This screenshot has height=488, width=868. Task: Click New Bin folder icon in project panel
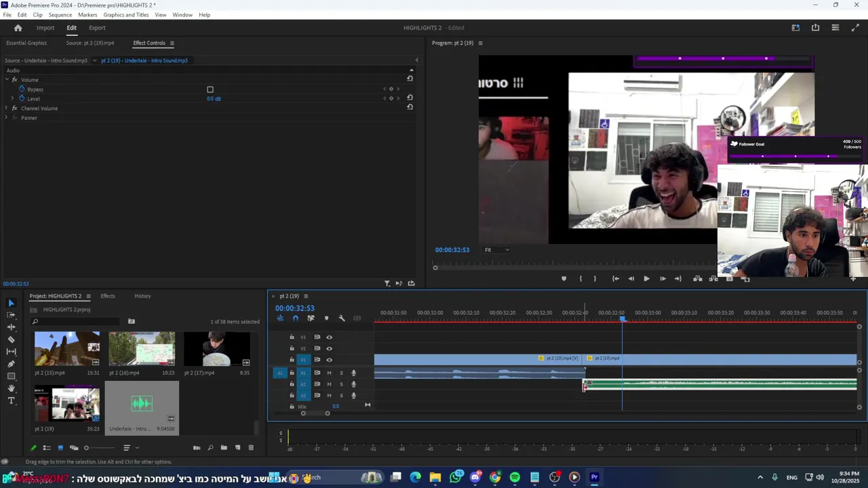tap(224, 447)
